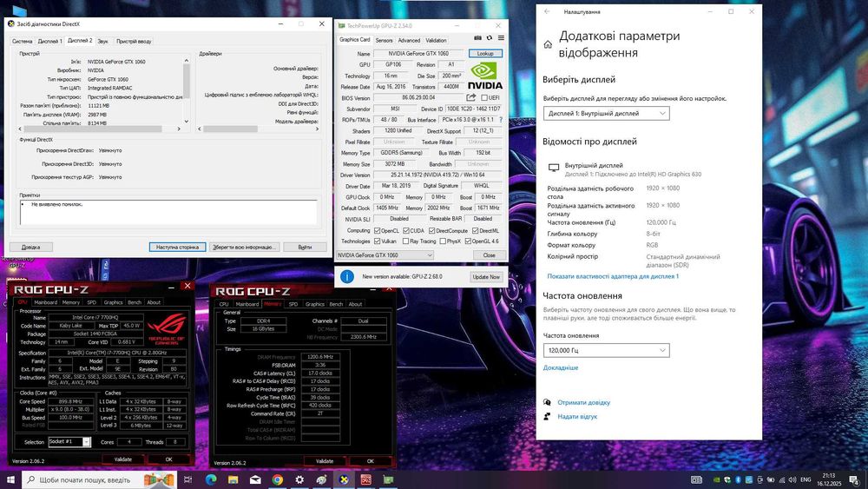Click Validate in left CPU-Z window
The height and width of the screenshot is (489, 868).
coord(123,459)
